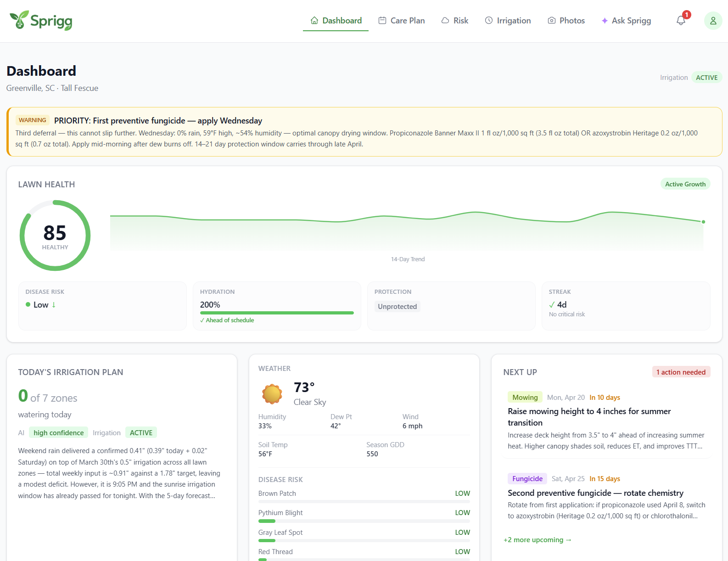728x561 pixels.
Task: Click the Soil Temp 56°F value
Action: (x=265, y=454)
